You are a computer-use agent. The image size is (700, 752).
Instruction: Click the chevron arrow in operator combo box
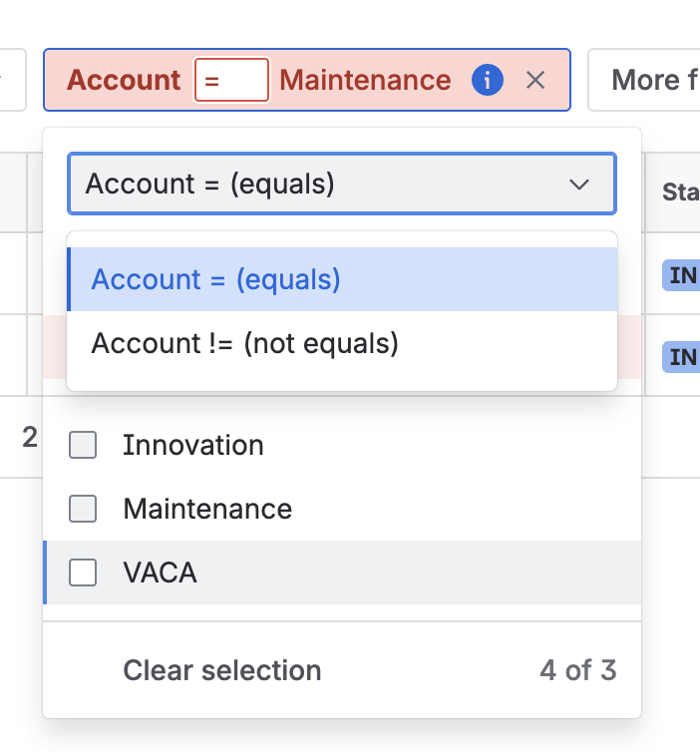pyautogui.click(x=579, y=185)
